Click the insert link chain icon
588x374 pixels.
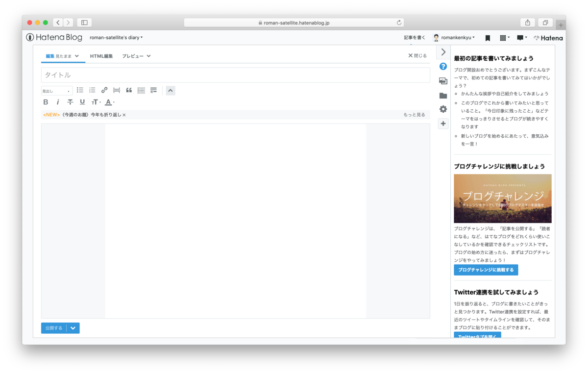point(104,90)
